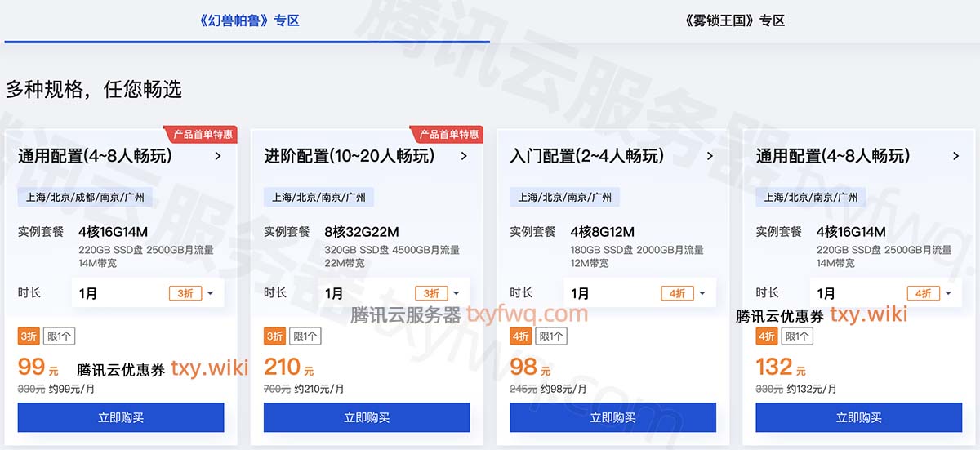Select region tag 上海/北京/成都/南京/广州

coord(85,197)
